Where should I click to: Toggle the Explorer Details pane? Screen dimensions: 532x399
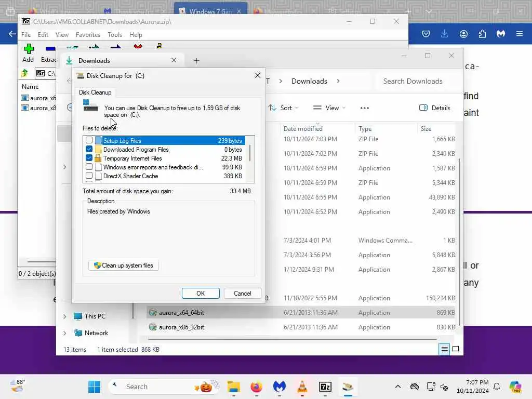[435, 108]
